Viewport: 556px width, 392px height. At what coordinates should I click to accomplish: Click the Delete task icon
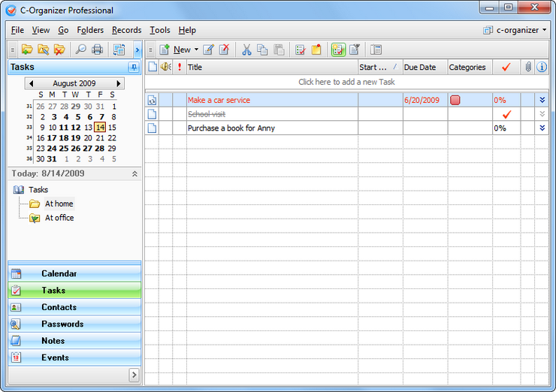tap(222, 50)
